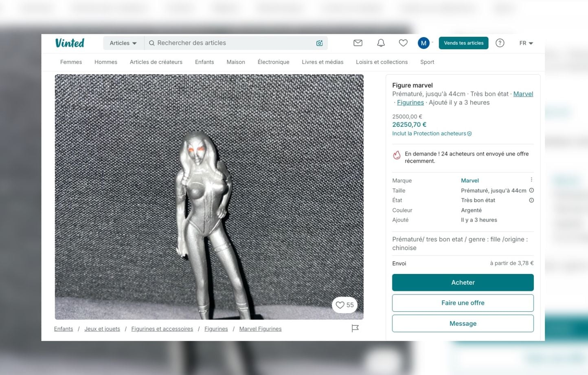Click the Vinted logo
This screenshot has width=588, height=375.
tap(70, 43)
